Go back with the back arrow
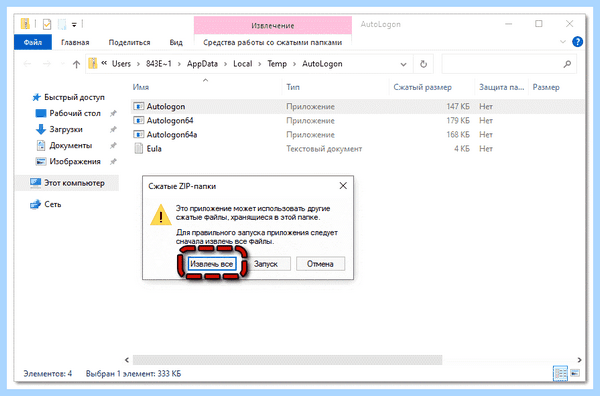Screen dimensions: 600x396 click(x=27, y=64)
